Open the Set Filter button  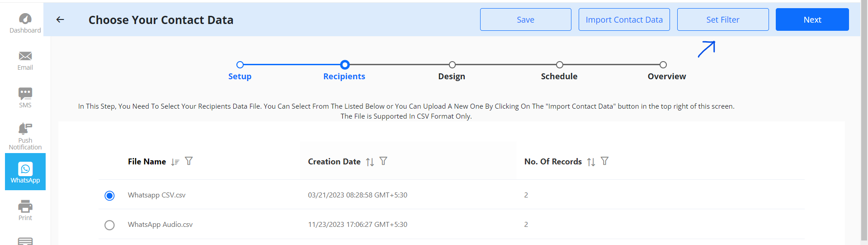coord(723,19)
